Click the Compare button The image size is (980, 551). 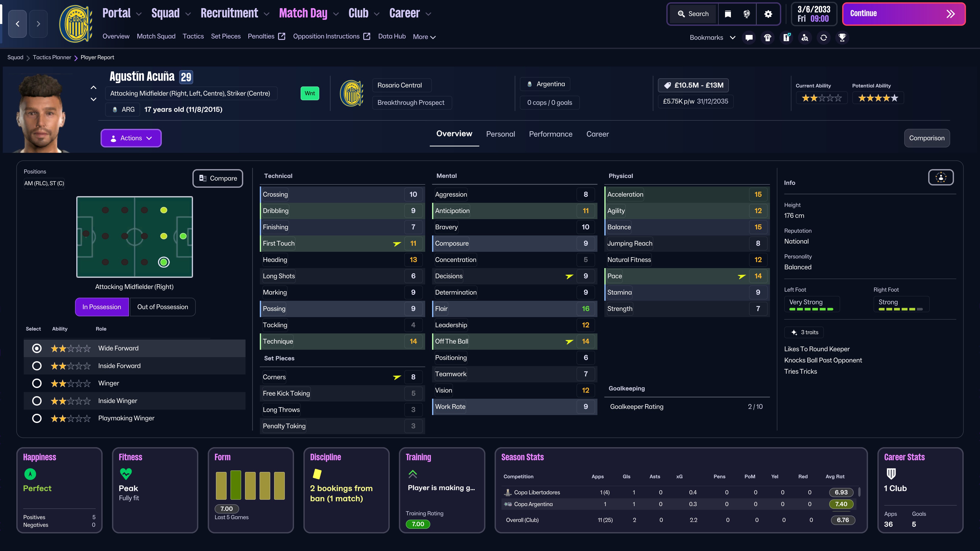tap(218, 178)
